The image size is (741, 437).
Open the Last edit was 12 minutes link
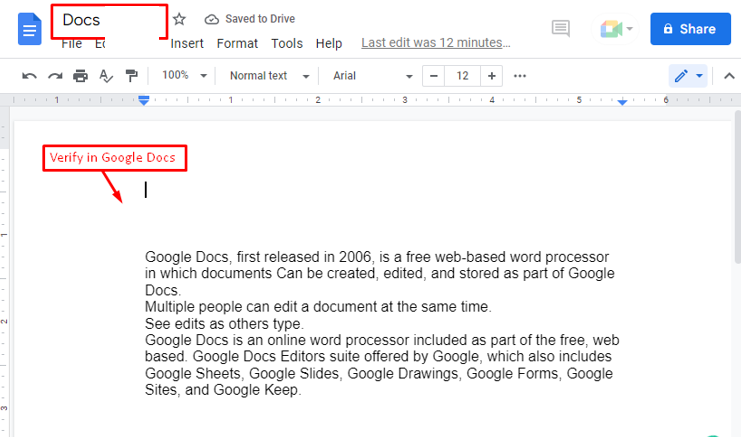436,43
